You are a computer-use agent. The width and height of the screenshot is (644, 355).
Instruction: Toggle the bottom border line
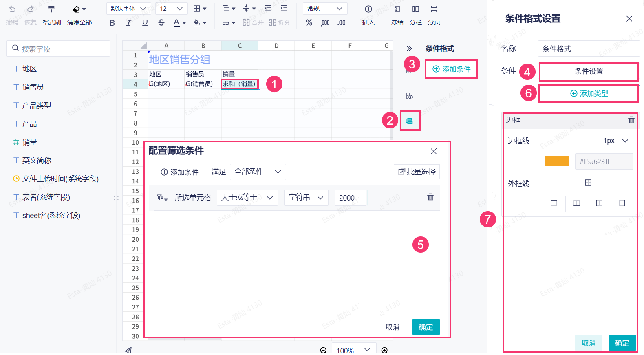[577, 203]
